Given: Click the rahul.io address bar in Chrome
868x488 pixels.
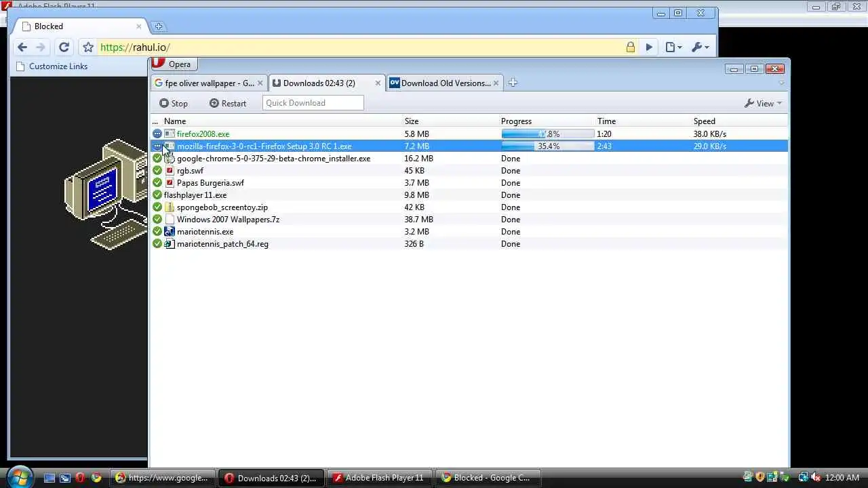Looking at the screenshot, I should click(359, 47).
